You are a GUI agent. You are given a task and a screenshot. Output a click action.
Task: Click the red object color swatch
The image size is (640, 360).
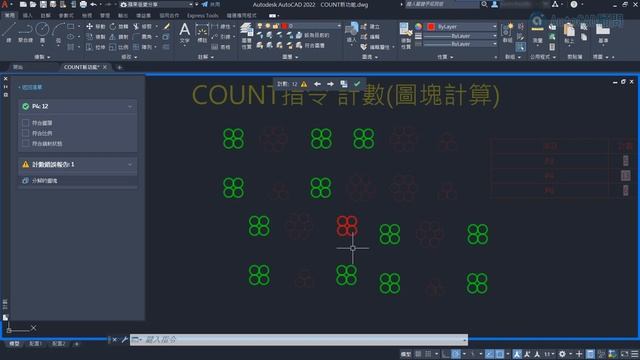tap(431, 27)
